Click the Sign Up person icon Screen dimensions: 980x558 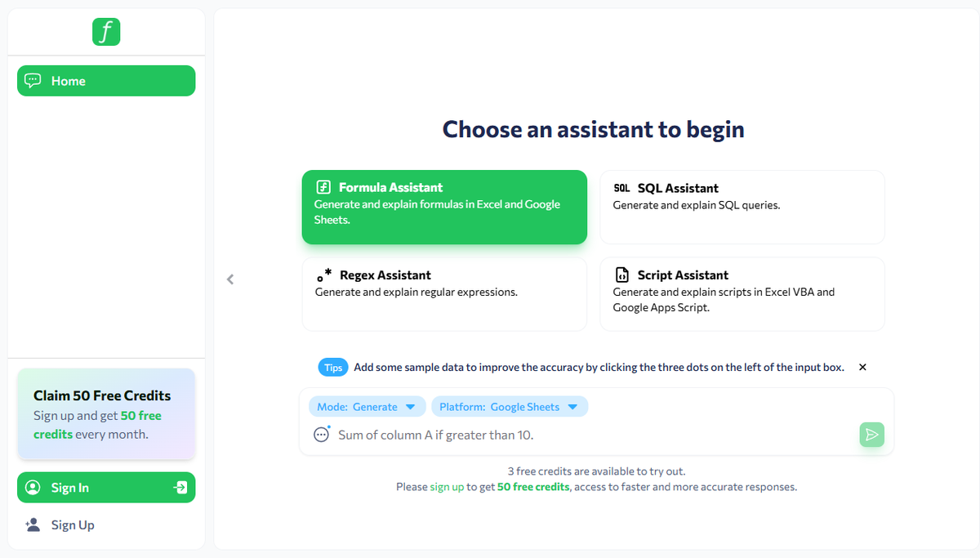point(33,525)
